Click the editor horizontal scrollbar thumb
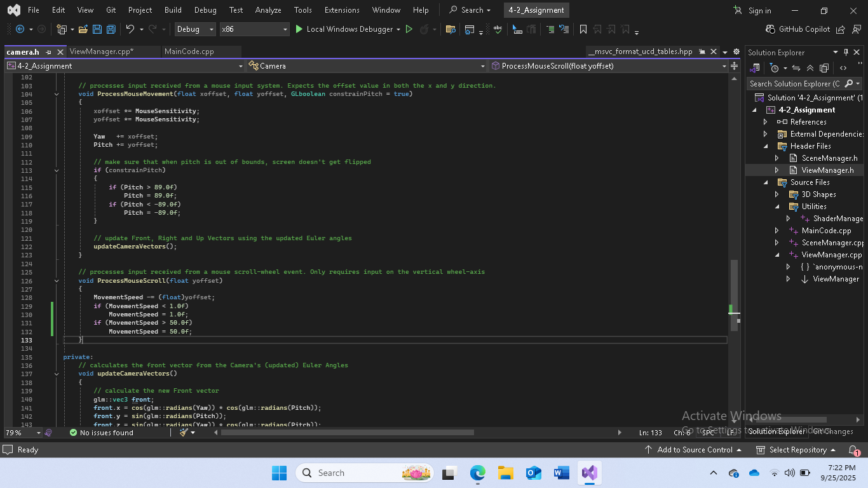Viewport: 868px width, 488px height. [x=348, y=433]
